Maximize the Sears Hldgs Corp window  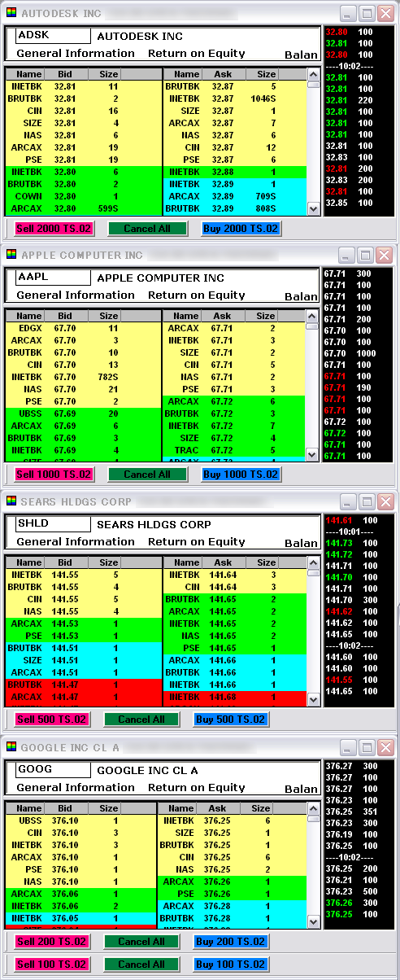(367, 501)
